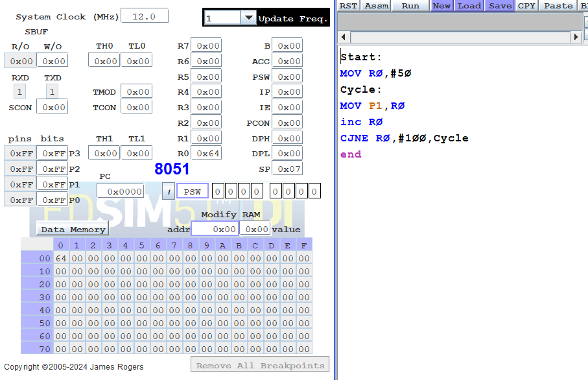This screenshot has height=380, width=588.
Task: Click the 'MOV R0,#50' code line
Action: (376, 73)
